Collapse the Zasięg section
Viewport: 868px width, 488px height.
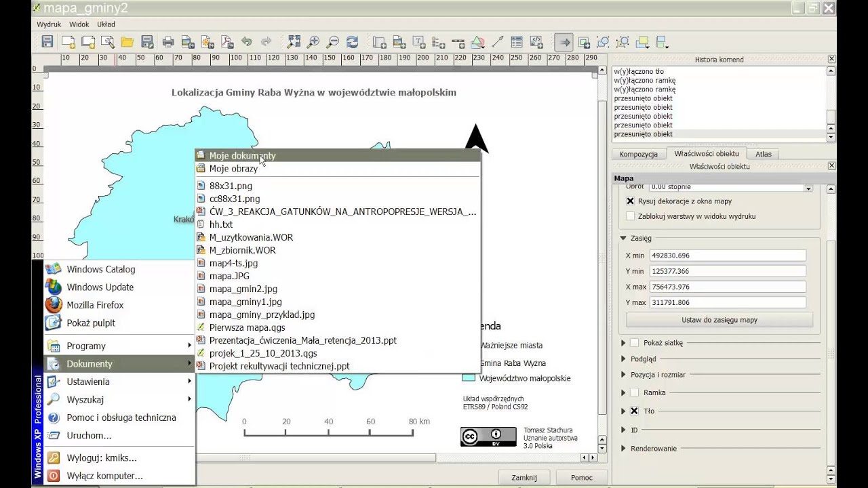(x=623, y=238)
